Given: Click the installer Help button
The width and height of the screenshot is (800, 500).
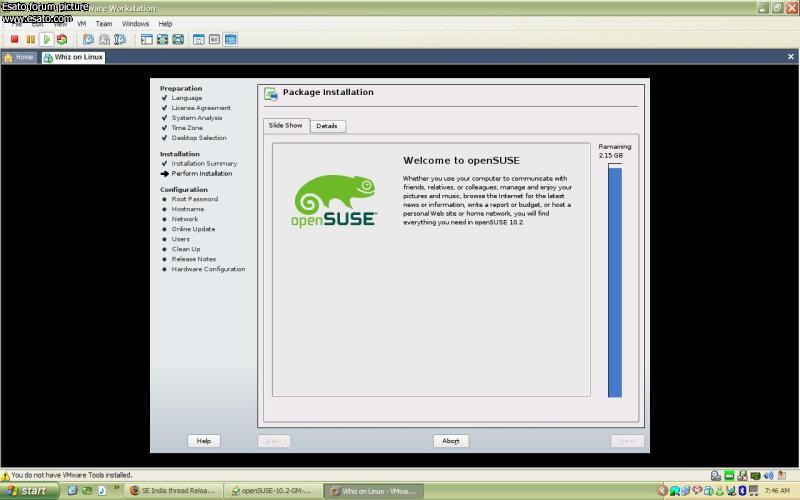Looking at the screenshot, I should (204, 441).
